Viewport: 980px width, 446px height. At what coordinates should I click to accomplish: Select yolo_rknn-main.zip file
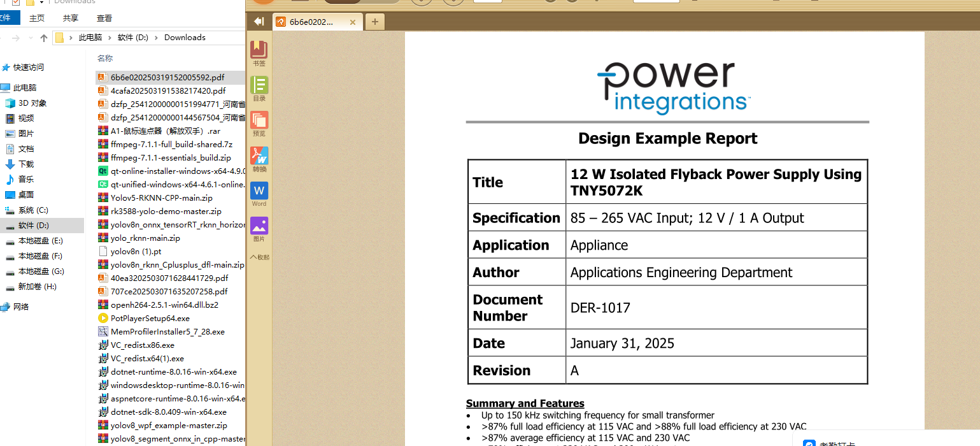145,238
